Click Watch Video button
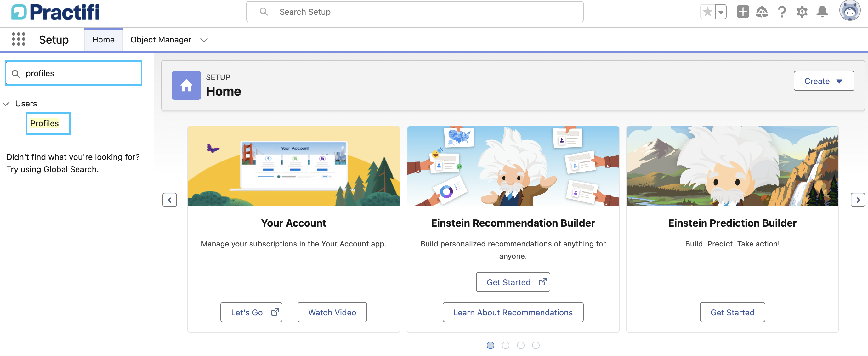Image resolution: width=868 pixels, height=356 pixels. point(332,312)
